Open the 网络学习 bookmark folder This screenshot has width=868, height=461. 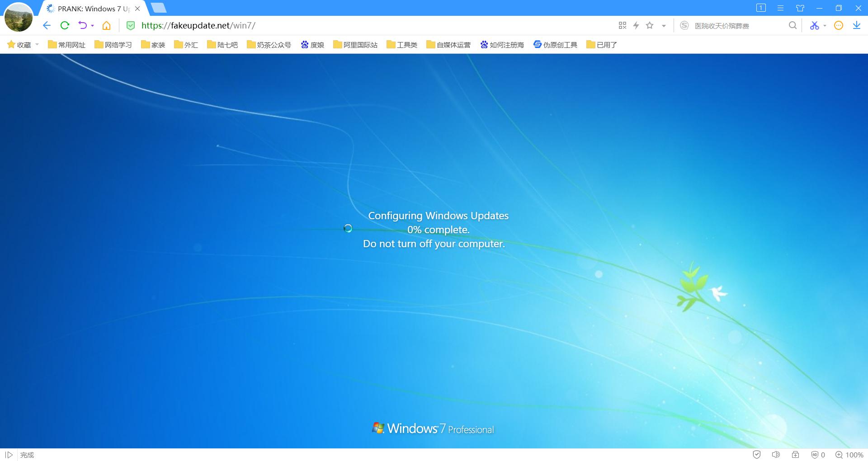pos(113,45)
